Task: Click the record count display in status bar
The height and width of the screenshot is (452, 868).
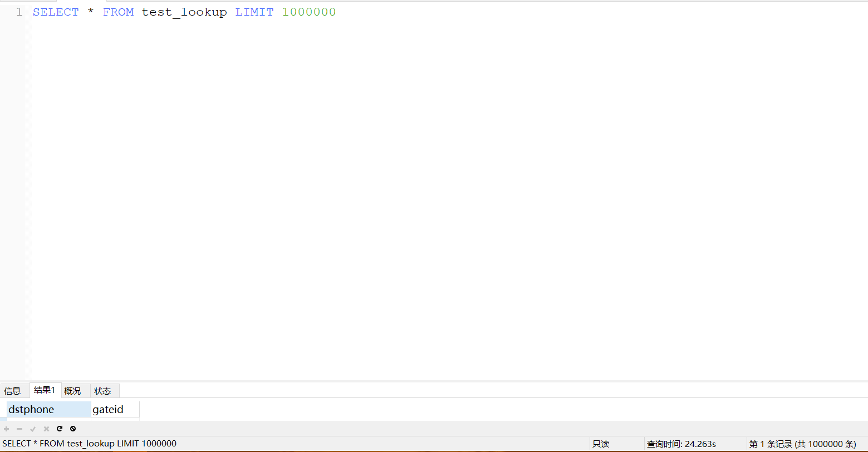Action: point(802,443)
